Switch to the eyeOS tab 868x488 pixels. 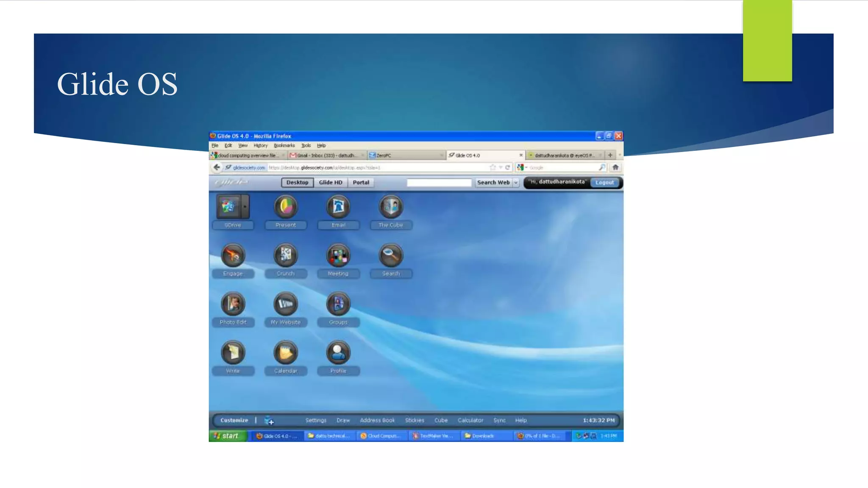pos(565,155)
